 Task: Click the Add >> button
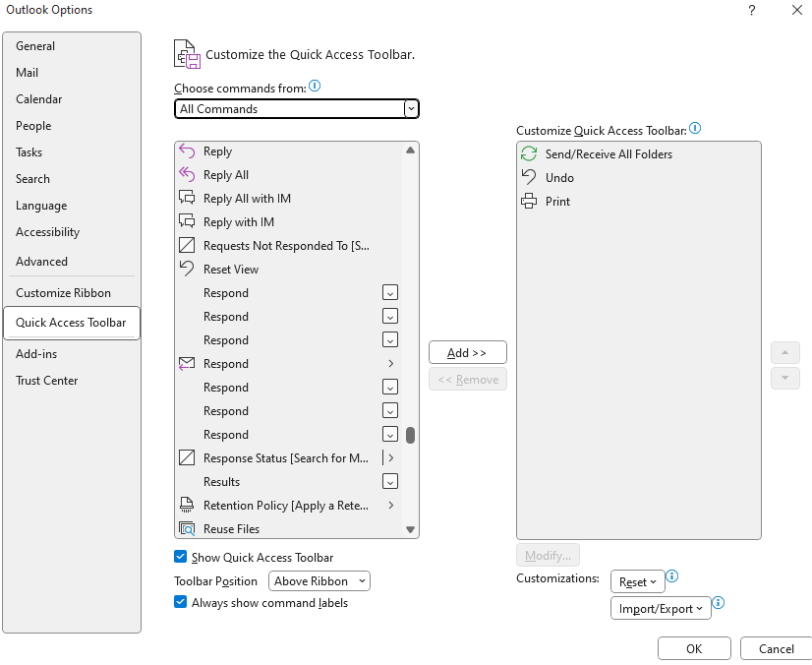pyautogui.click(x=468, y=352)
